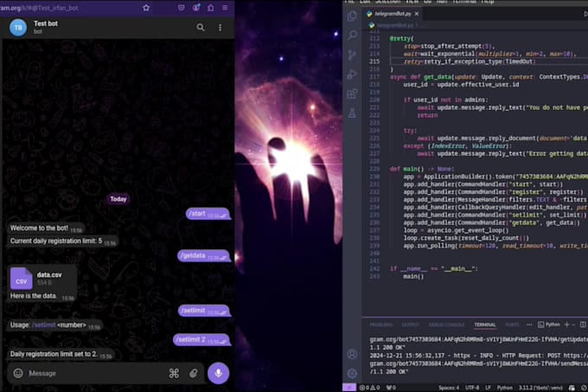
Task: Select the 3.11.2 Python interpreter
Action: pos(540,388)
